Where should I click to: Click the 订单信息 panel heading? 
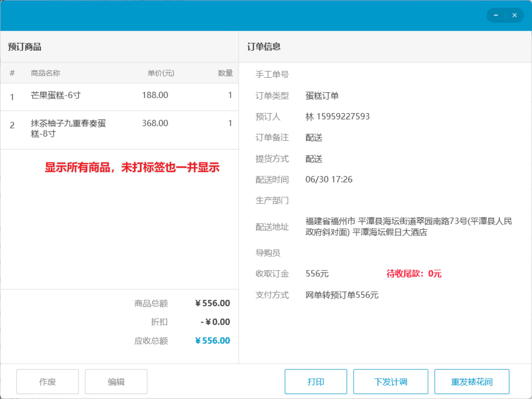click(x=264, y=46)
